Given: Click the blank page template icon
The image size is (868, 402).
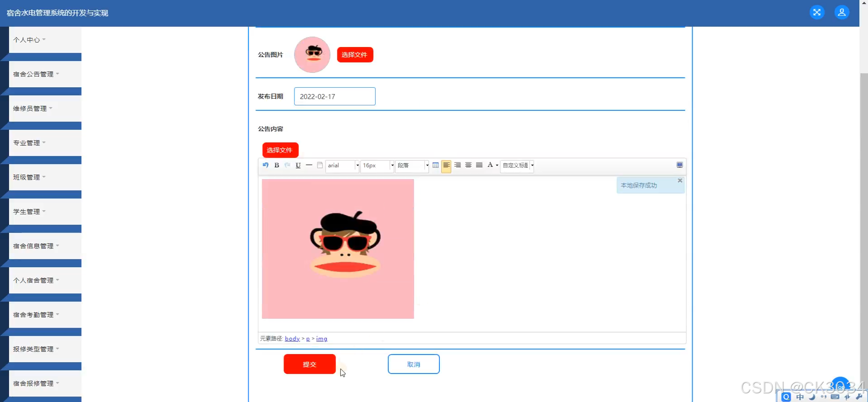Looking at the screenshot, I should pyautogui.click(x=320, y=166).
